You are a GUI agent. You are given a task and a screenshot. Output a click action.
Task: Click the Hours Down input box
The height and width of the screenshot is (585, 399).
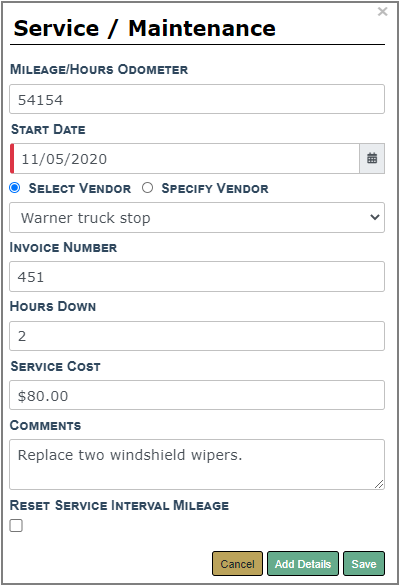pos(197,336)
